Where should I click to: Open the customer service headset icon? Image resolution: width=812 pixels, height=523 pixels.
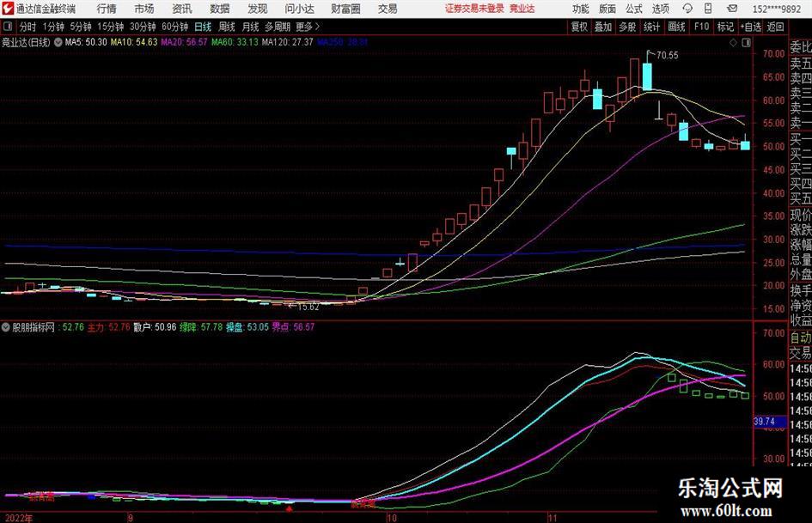tap(687, 9)
